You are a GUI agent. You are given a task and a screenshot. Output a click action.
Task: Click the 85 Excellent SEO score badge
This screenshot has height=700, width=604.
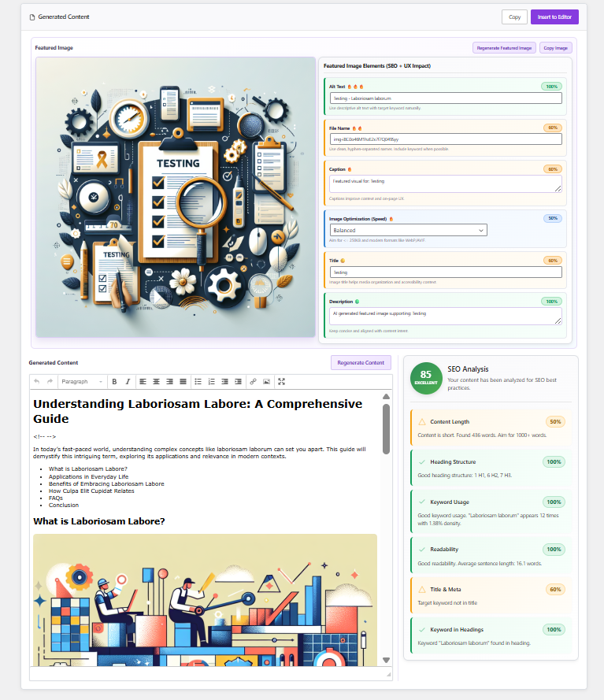(x=426, y=378)
